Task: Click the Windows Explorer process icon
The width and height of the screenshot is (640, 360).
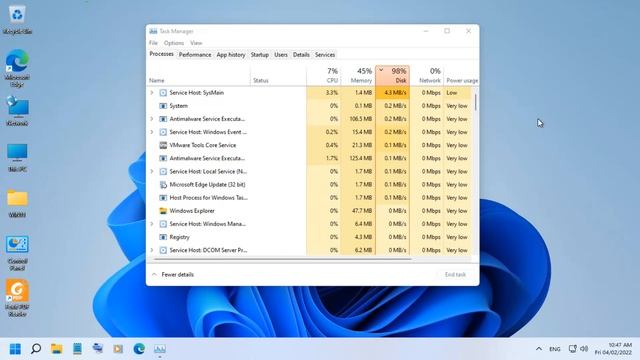Action: coord(163,211)
